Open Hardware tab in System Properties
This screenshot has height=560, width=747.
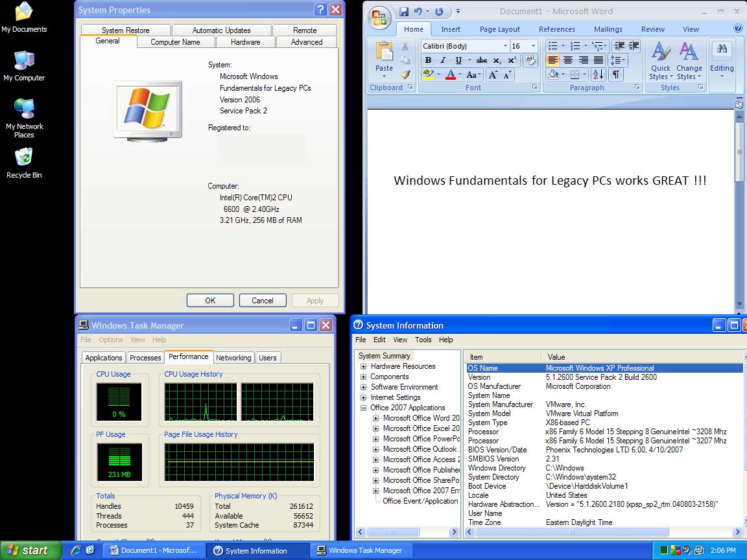point(245,42)
